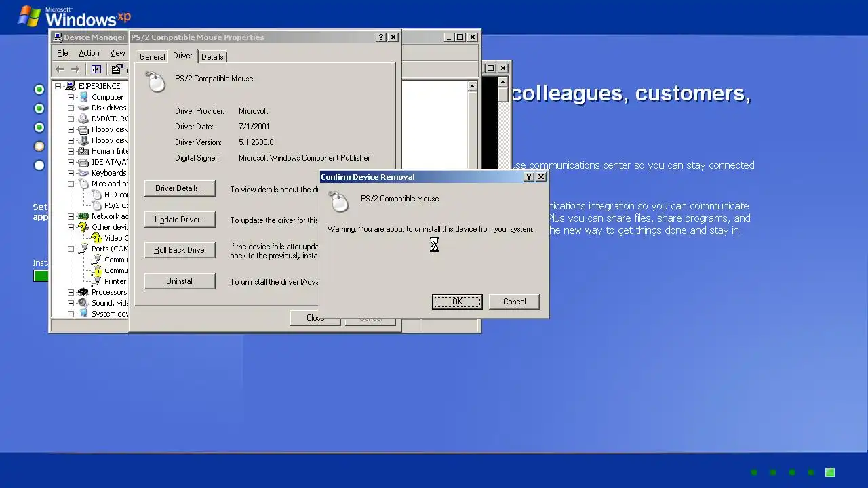This screenshot has width=868, height=488.
Task: Click the scroll up arrow in Device Manager pane
Action: (x=472, y=86)
